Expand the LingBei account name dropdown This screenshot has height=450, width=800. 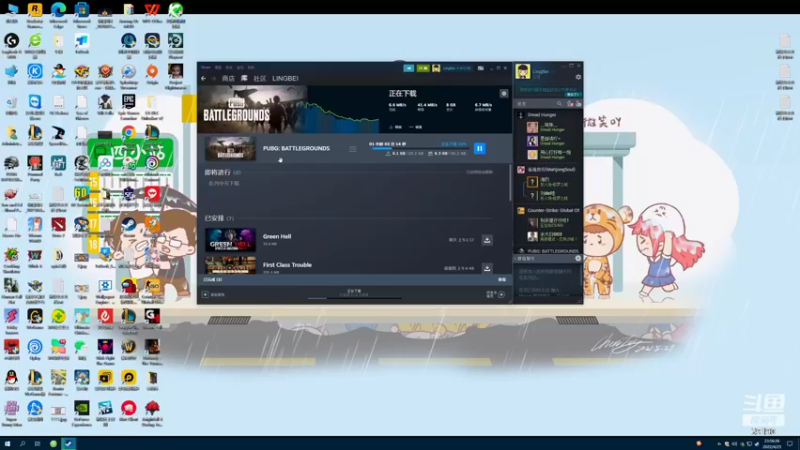click(x=457, y=68)
